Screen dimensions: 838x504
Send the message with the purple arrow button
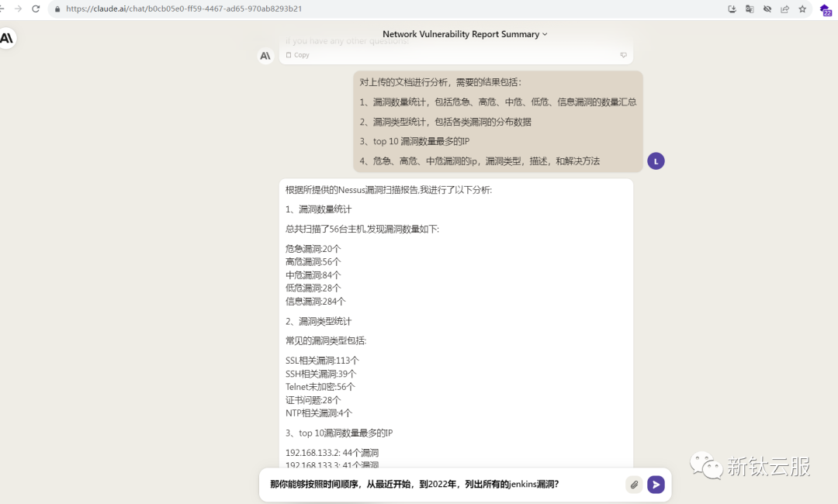tap(656, 485)
